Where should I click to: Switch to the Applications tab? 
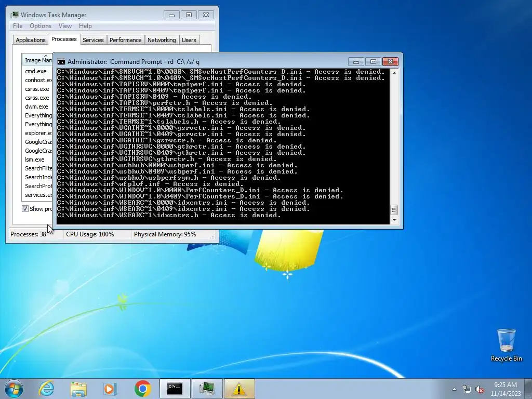coord(31,40)
